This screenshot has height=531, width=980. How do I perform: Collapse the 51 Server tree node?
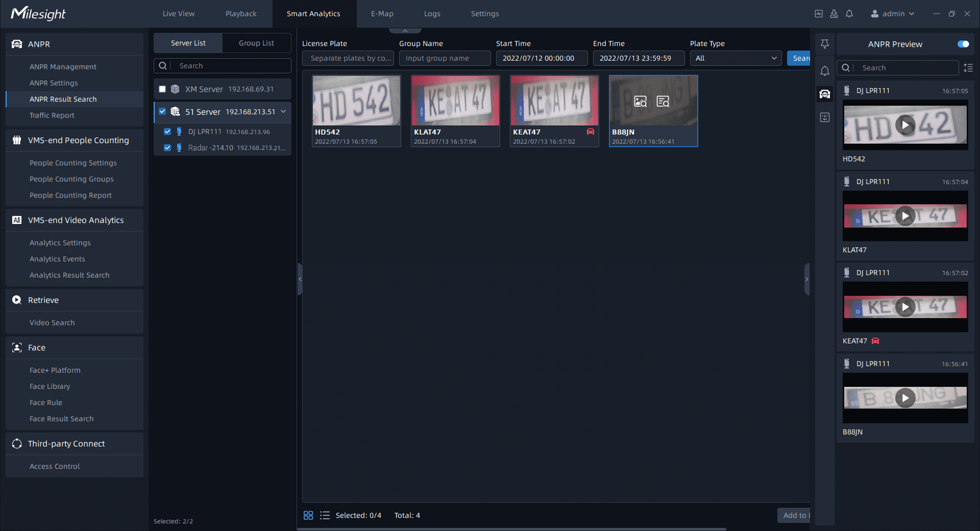[x=283, y=112]
